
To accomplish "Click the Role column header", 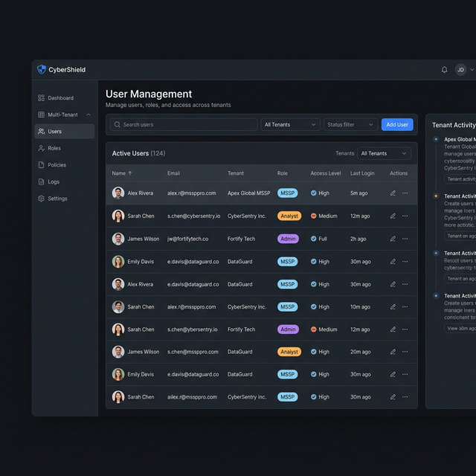I will click(283, 173).
